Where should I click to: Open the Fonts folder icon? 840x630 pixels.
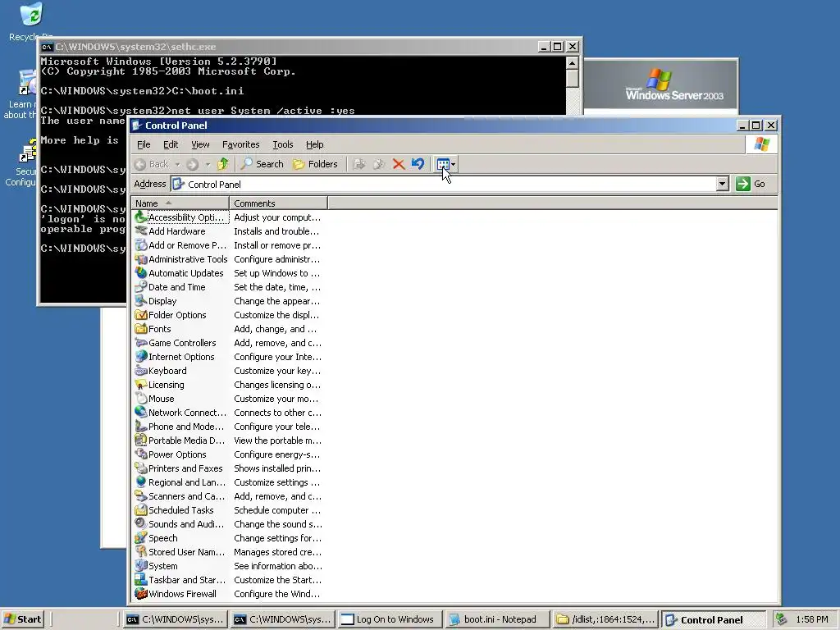(x=141, y=328)
